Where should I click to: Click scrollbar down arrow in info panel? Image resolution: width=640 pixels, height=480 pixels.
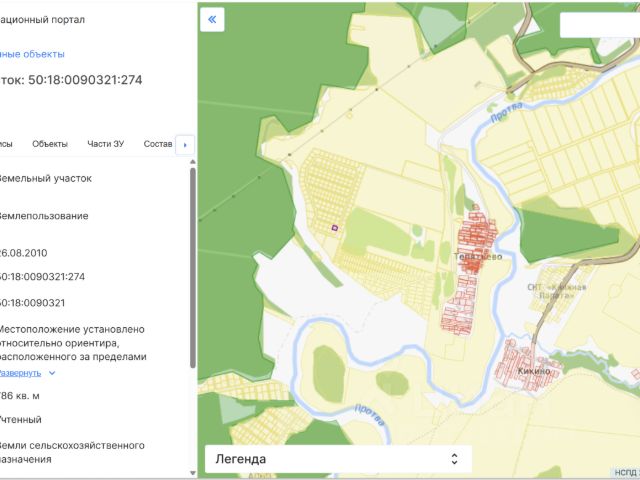tap(193, 473)
